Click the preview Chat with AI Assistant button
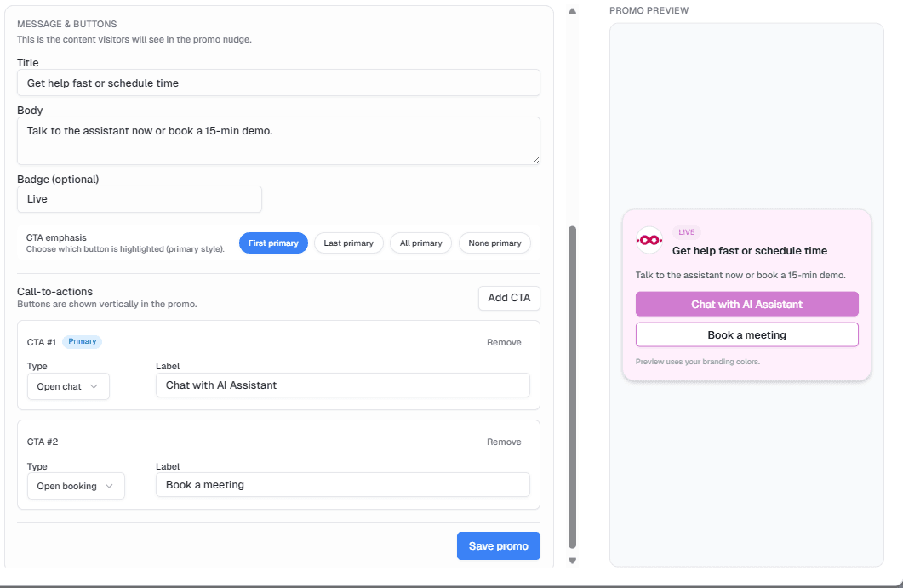This screenshot has height=588, width=903. coord(746,305)
